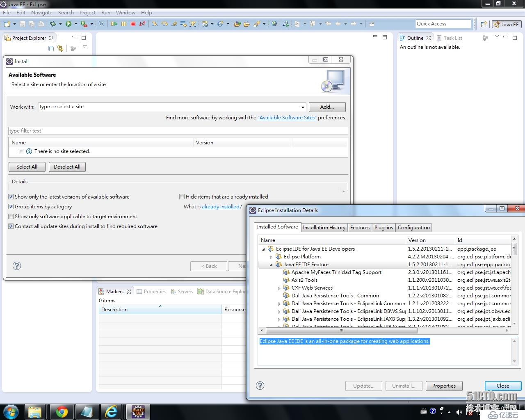Expand Dali Java Persistence Tools - EclipseLink DBWS node
525x420 pixels.
pos(279,312)
